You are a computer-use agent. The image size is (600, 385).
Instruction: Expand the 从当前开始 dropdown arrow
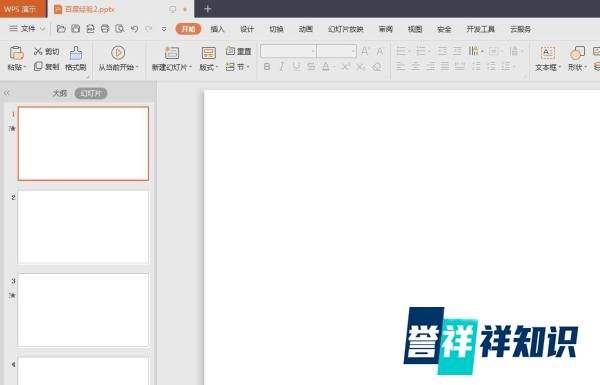(137, 67)
